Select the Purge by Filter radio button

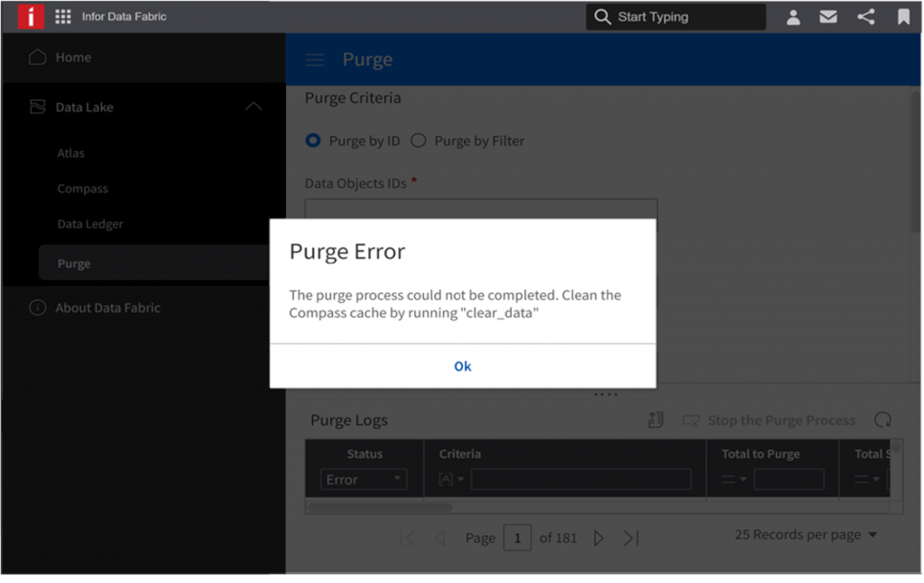click(419, 141)
